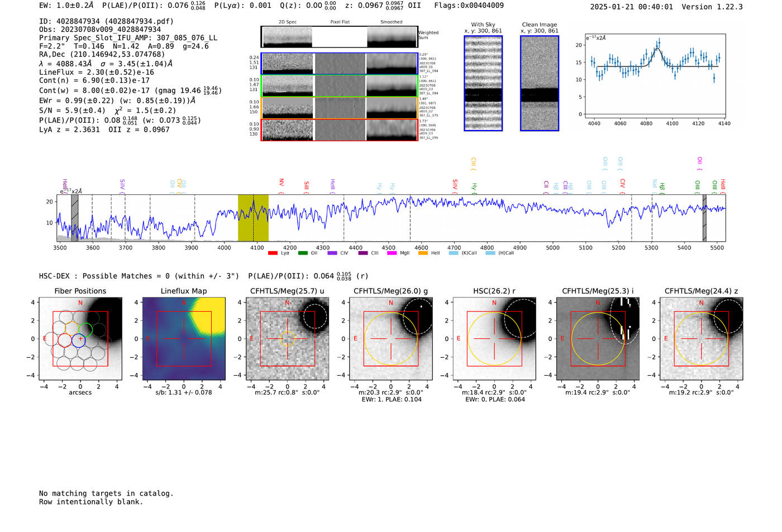The width and height of the screenshot is (782, 532).
Task: Select the Primary Spec_Slot_IFU_AMP line
Action: (128, 38)
